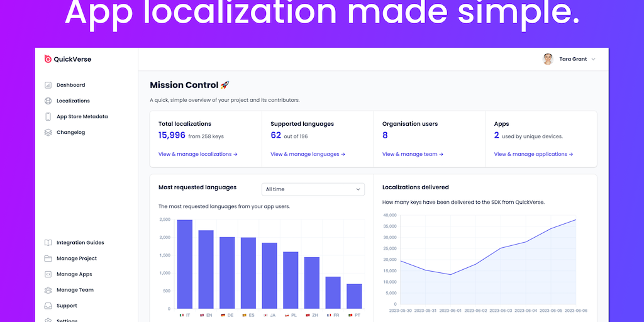Viewport: 644px width, 322px height.
Task: Open View & manage localizations link
Action: coord(198,154)
